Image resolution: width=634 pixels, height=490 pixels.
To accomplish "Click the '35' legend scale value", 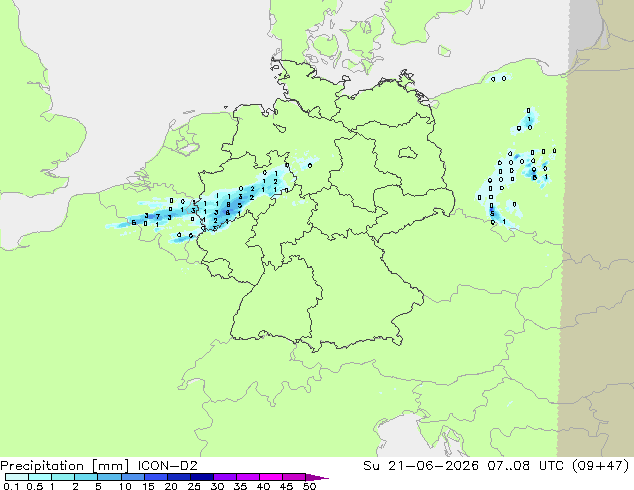I will (x=240, y=486).
